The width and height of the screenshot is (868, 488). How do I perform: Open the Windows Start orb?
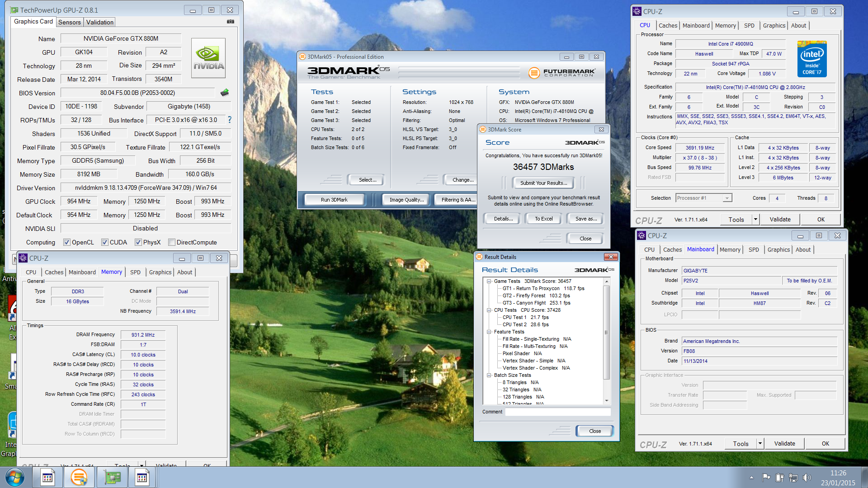[x=15, y=477]
